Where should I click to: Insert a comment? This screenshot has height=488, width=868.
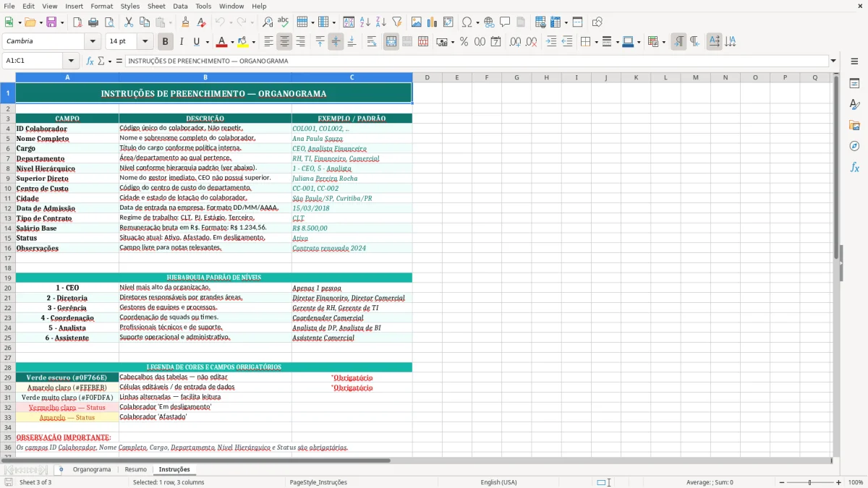[505, 22]
